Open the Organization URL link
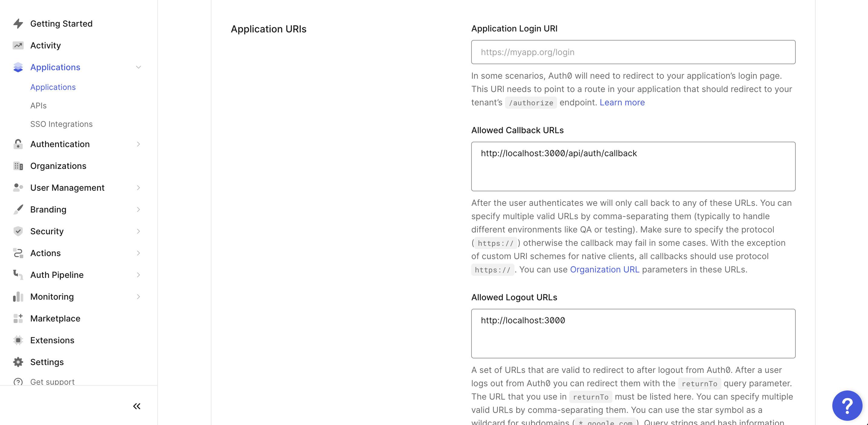The height and width of the screenshot is (425, 868). (605, 269)
